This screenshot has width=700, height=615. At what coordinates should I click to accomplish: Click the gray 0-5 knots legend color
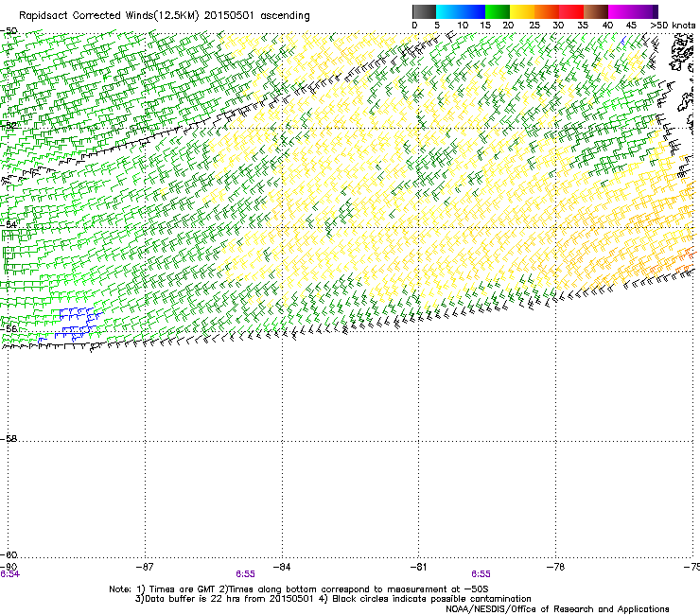pyautogui.click(x=424, y=11)
